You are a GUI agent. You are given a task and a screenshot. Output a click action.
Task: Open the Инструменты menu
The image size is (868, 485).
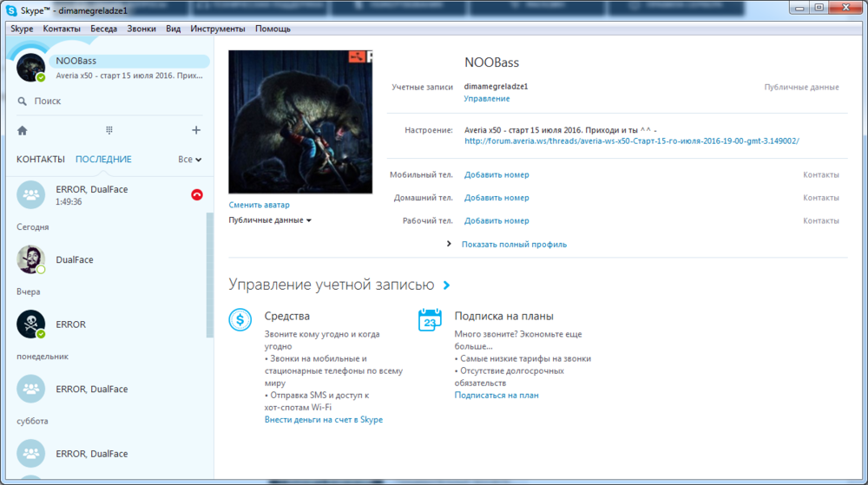(x=218, y=29)
